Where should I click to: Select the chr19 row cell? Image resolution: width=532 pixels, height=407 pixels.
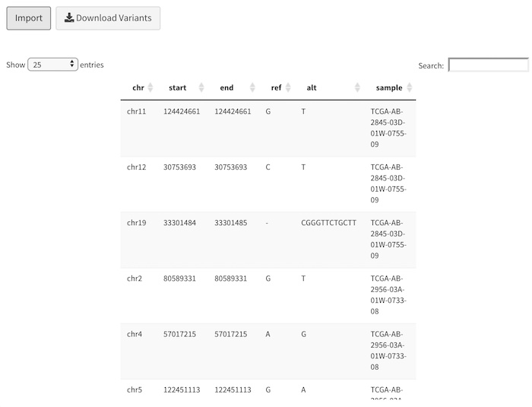coord(136,223)
